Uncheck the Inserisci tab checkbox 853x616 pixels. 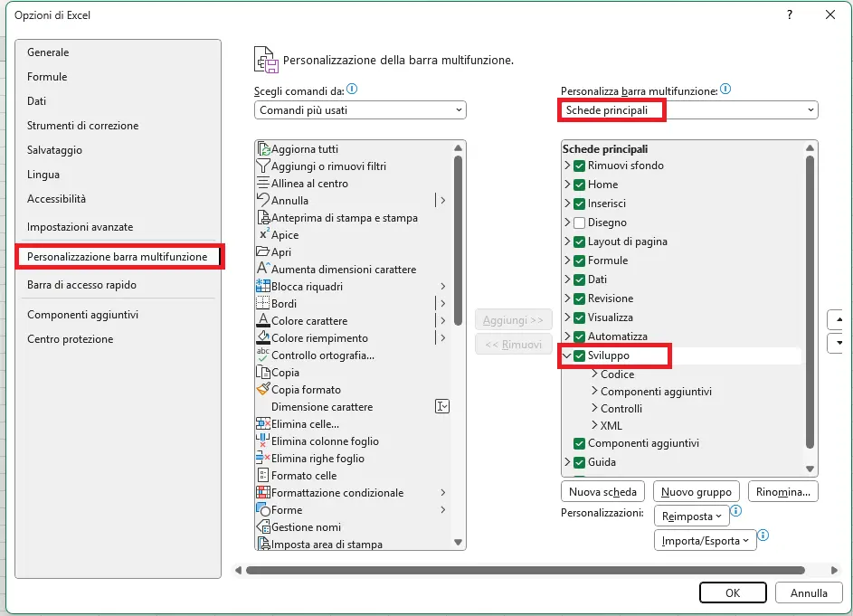click(x=579, y=204)
